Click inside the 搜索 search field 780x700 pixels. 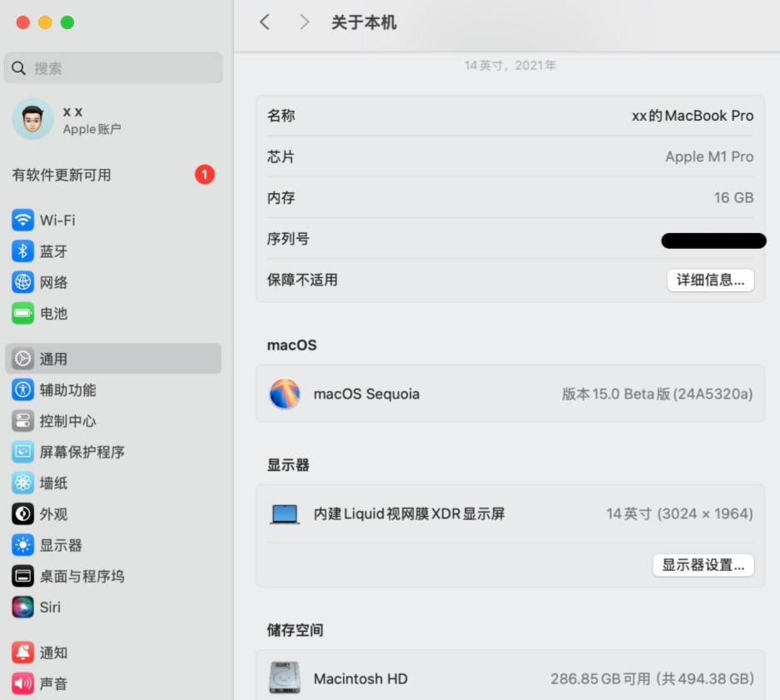point(113,67)
